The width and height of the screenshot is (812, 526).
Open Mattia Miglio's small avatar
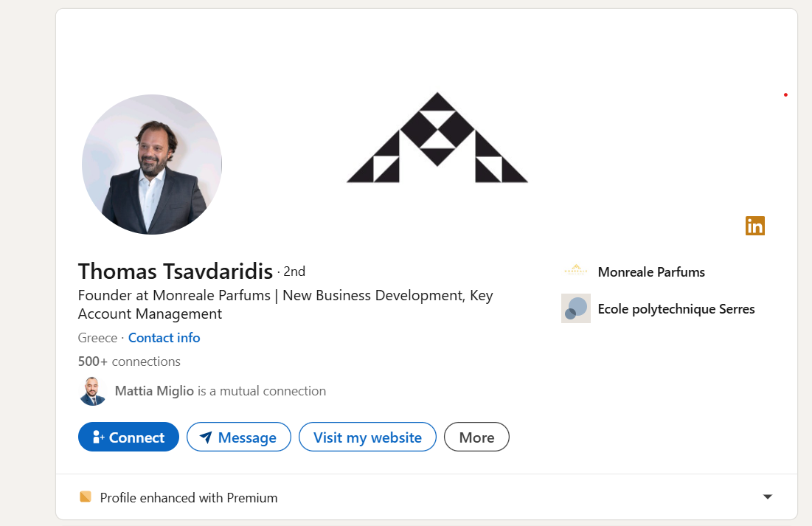coord(93,391)
